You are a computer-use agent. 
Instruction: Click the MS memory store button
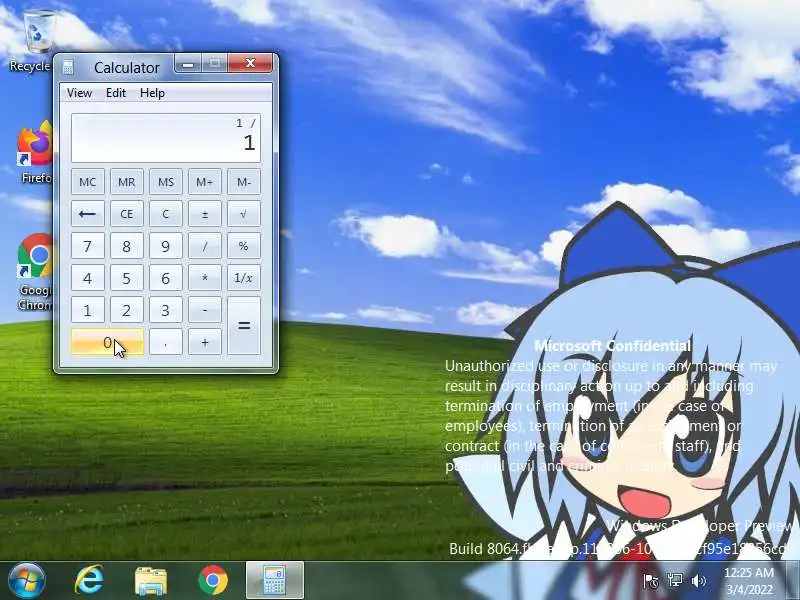click(166, 182)
